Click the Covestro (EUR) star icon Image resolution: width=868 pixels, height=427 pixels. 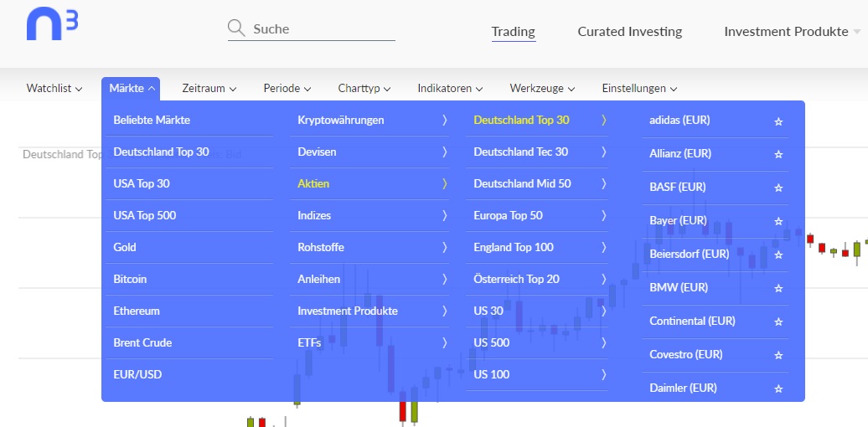778,356
